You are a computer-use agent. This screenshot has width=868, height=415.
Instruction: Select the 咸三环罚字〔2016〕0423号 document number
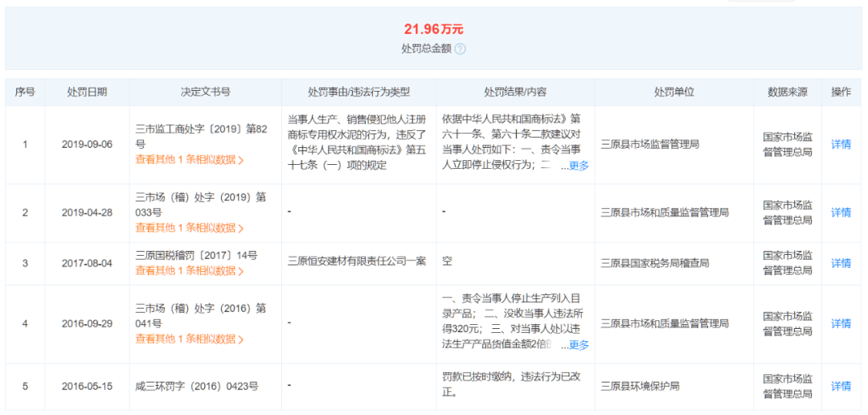(197, 386)
